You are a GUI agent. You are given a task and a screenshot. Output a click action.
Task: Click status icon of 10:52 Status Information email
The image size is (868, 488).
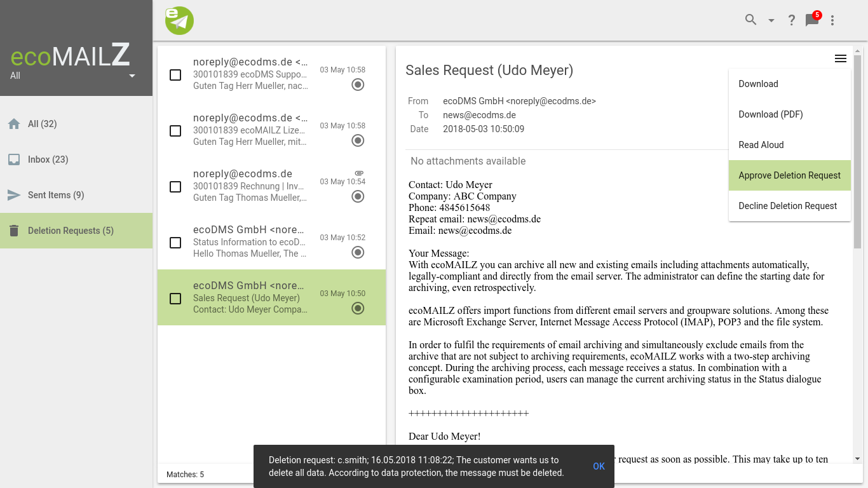click(x=358, y=252)
